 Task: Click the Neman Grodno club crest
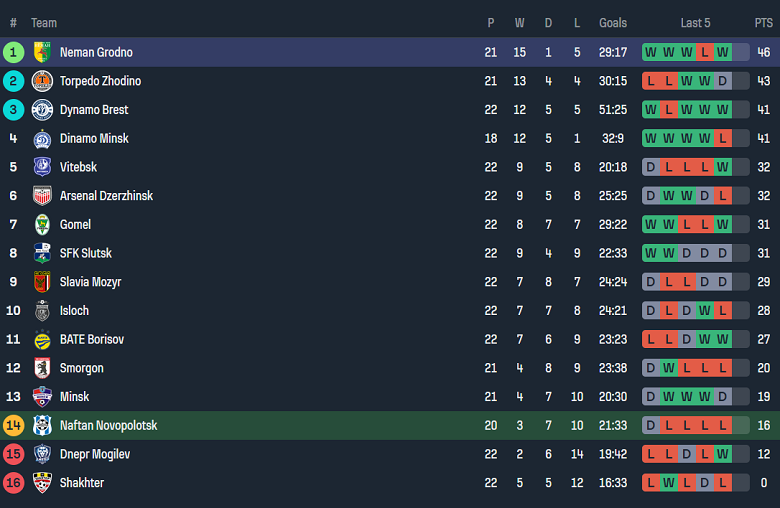tap(42, 52)
